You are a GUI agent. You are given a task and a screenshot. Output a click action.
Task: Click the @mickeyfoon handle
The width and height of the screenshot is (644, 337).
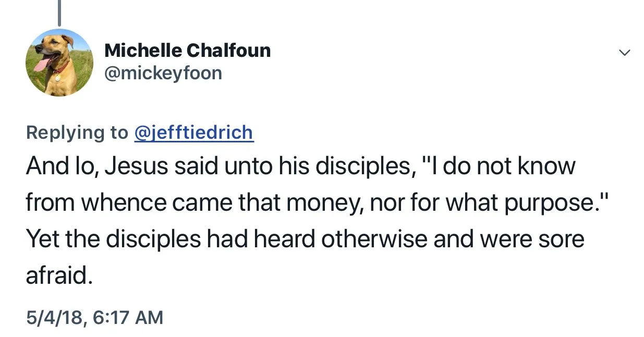coord(163,73)
